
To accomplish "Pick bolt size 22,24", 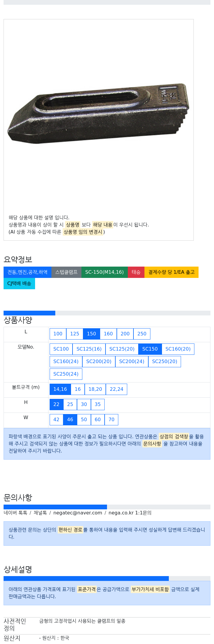I will (x=117, y=389).
